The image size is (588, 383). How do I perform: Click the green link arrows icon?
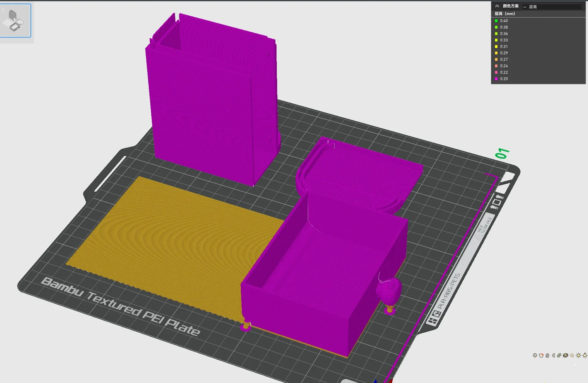[x=559, y=355]
